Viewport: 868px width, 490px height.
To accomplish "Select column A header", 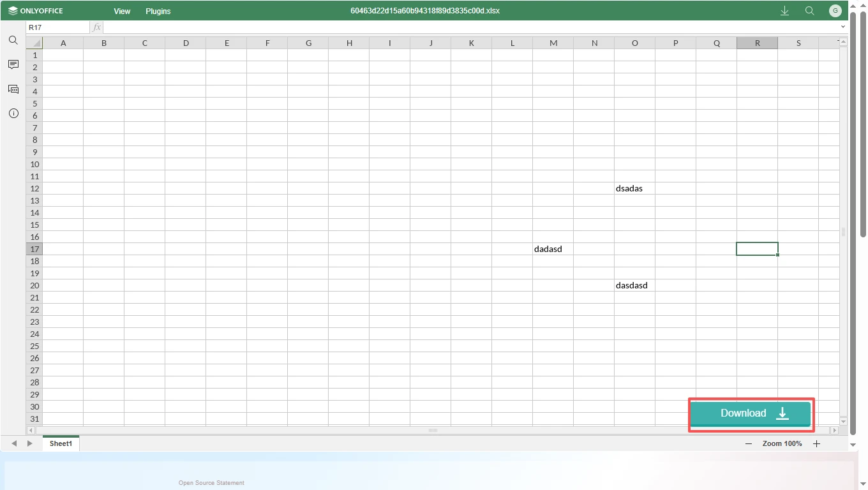I will [x=63, y=43].
